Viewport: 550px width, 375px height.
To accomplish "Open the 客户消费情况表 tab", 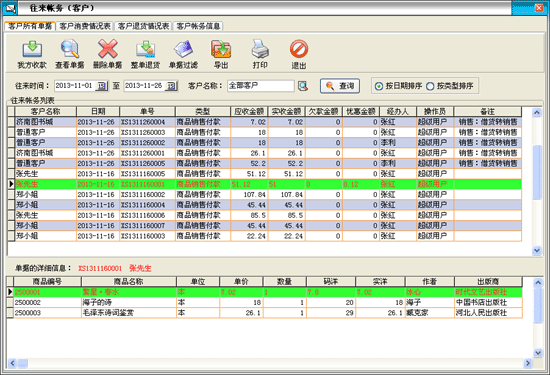I will point(85,26).
